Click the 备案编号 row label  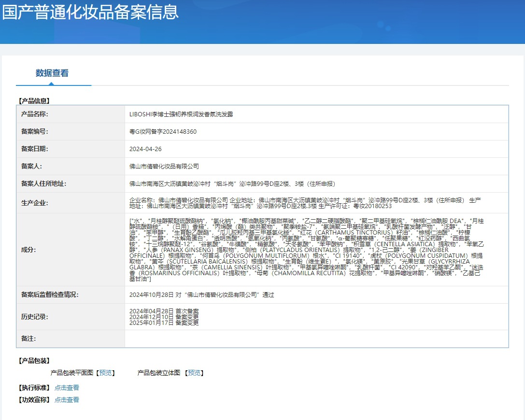click(34, 131)
